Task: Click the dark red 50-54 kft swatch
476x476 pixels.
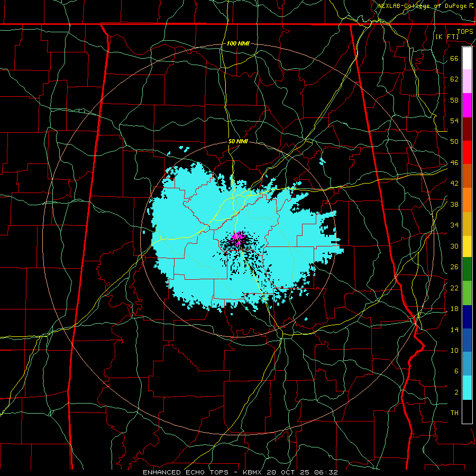Action: click(467, 129)
